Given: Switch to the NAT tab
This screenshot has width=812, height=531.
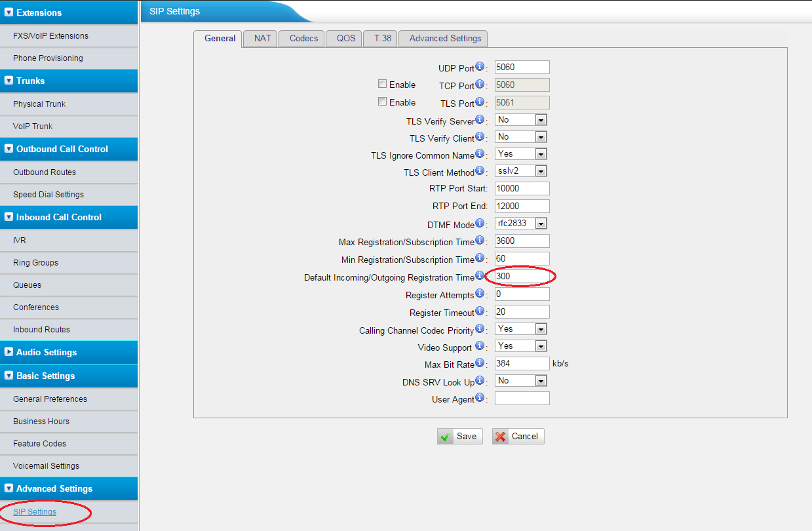Looking at the screenshot, I should pos(262,39).
